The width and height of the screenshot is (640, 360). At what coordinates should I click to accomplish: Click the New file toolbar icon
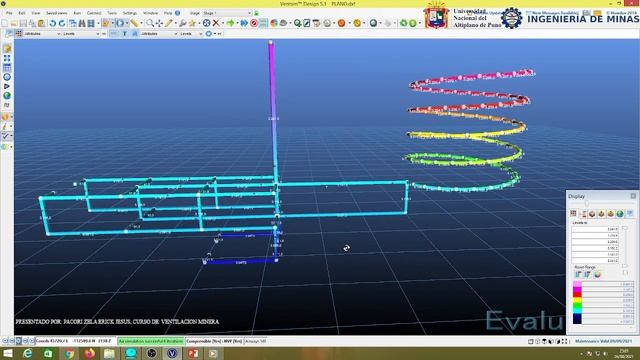(x=5, y=23)
